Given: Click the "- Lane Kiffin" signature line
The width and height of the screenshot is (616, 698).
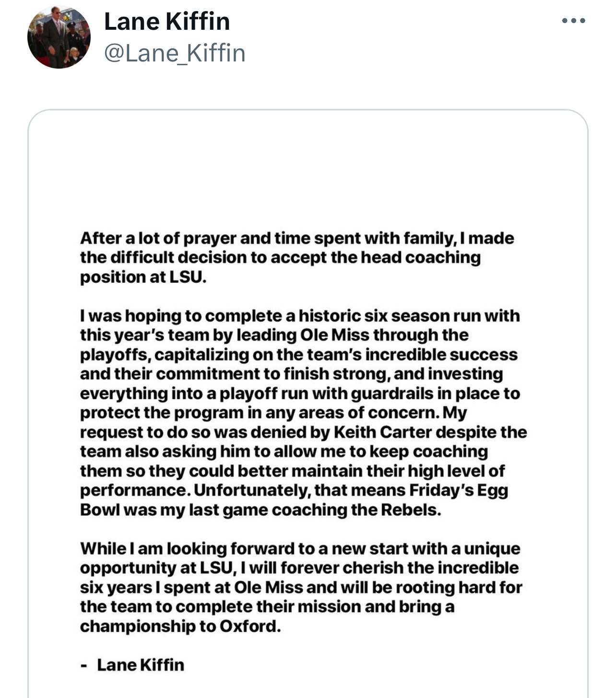Looking at the screenshot, I should 132,665.
